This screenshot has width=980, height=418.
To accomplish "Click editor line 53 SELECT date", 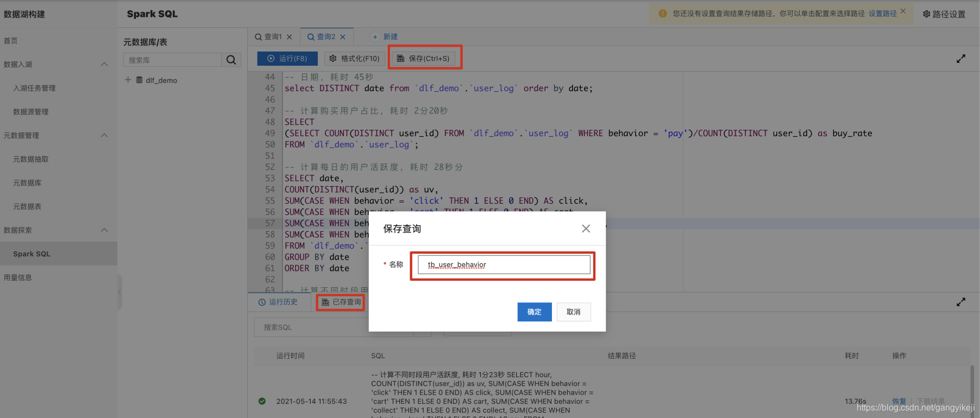I will click(x=314, y=179).
